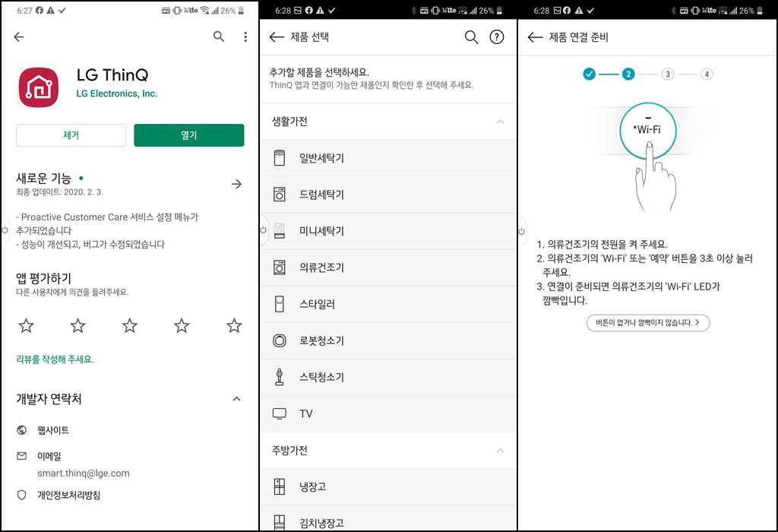Tap the 제거 uninstall button
The image size is (778, 532).
pyautogui.click(x=71, y=135)
